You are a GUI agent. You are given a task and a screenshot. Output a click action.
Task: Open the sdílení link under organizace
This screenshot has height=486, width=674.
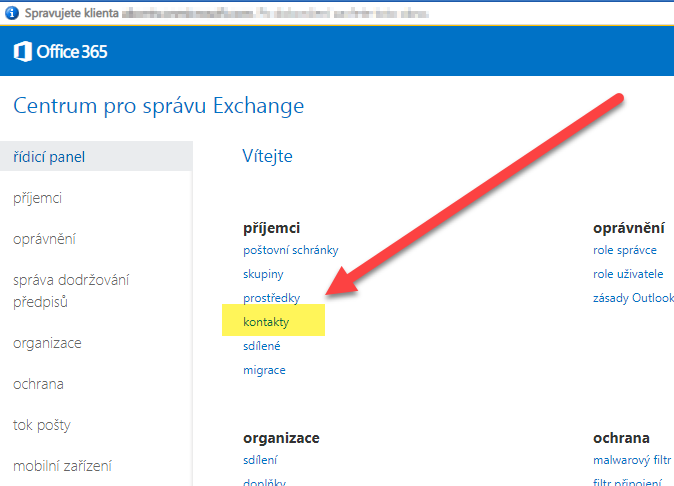(x=260, y=460)
